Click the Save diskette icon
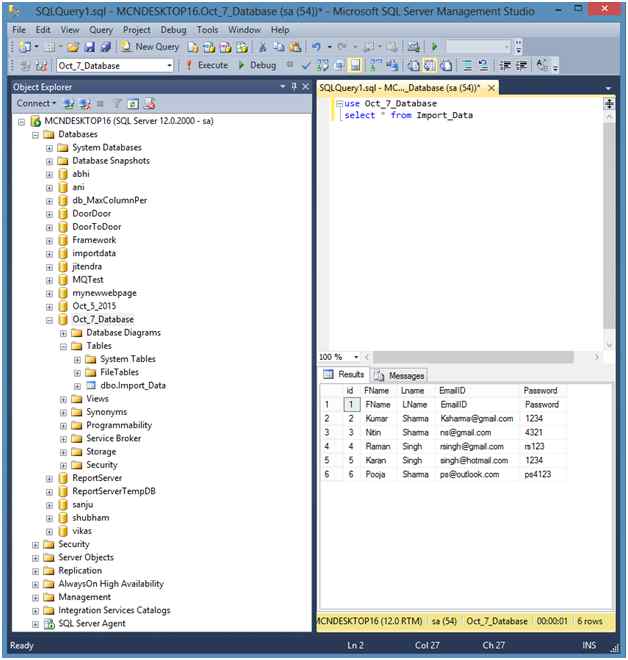This screenshot has height=660, width=628. [89, 47]
